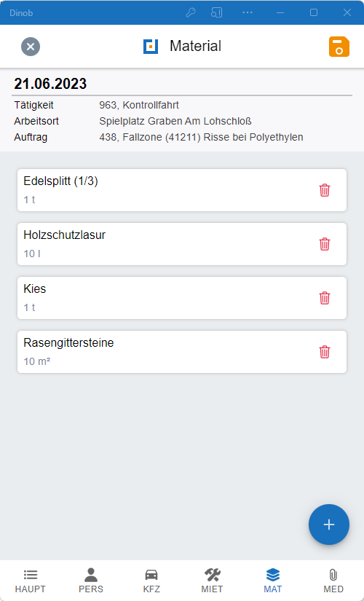Open the Holzschutzlasur material card
This screenshot has width=364, height=601.
coord(182,244)
